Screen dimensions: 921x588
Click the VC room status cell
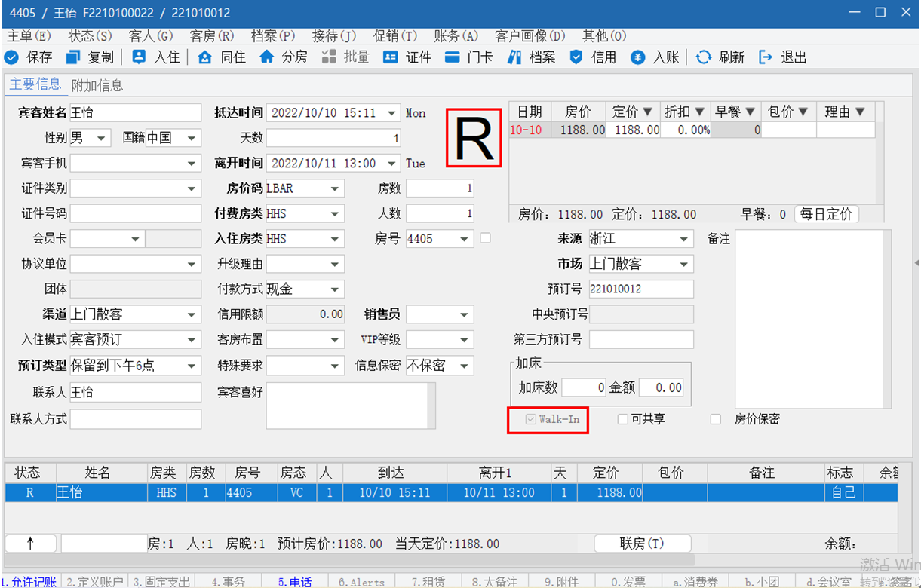[296, 492]
